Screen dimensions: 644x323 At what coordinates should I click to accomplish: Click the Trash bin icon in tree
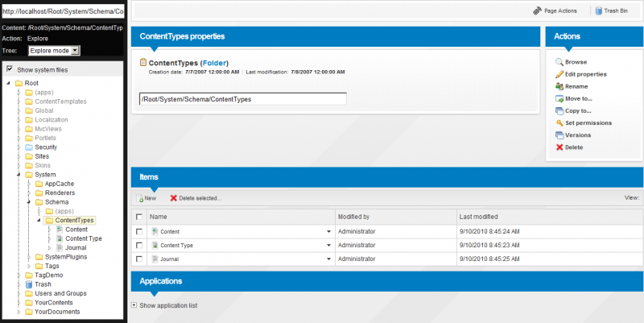[29, 284]
